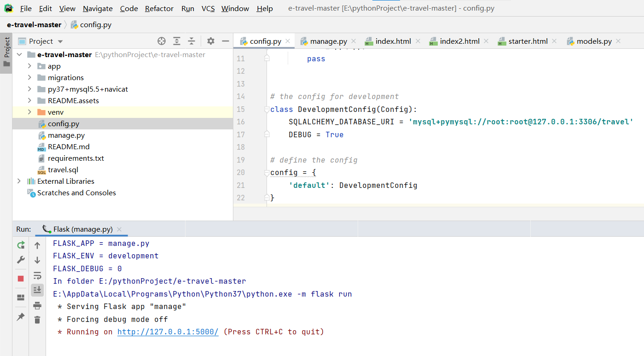The image size is (644, 356).
Task: Pin the Run tab
Action: click(21, 317)
